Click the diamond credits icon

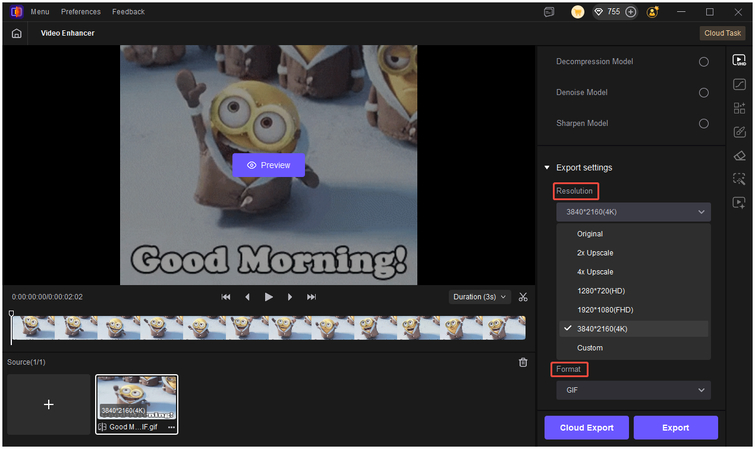pyautogui.click(x=599, y=12)
